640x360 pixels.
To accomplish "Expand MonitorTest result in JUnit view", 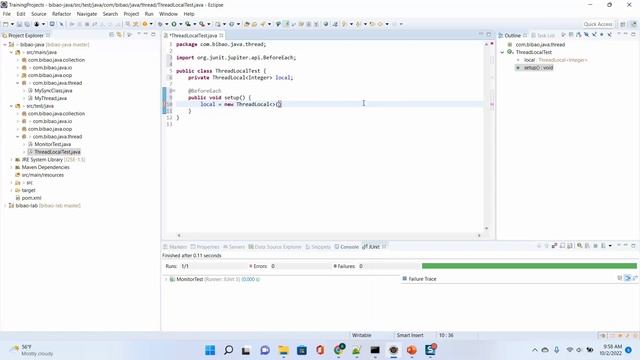I will coord(166,279).
